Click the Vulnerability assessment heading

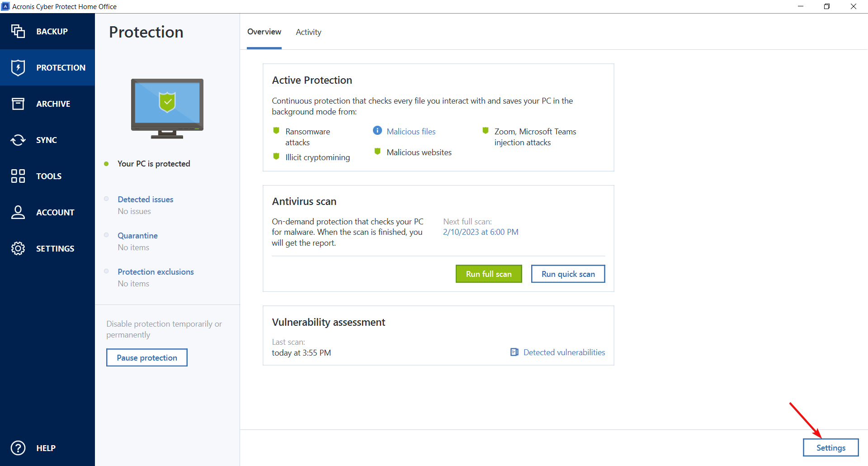click(329, 322)
